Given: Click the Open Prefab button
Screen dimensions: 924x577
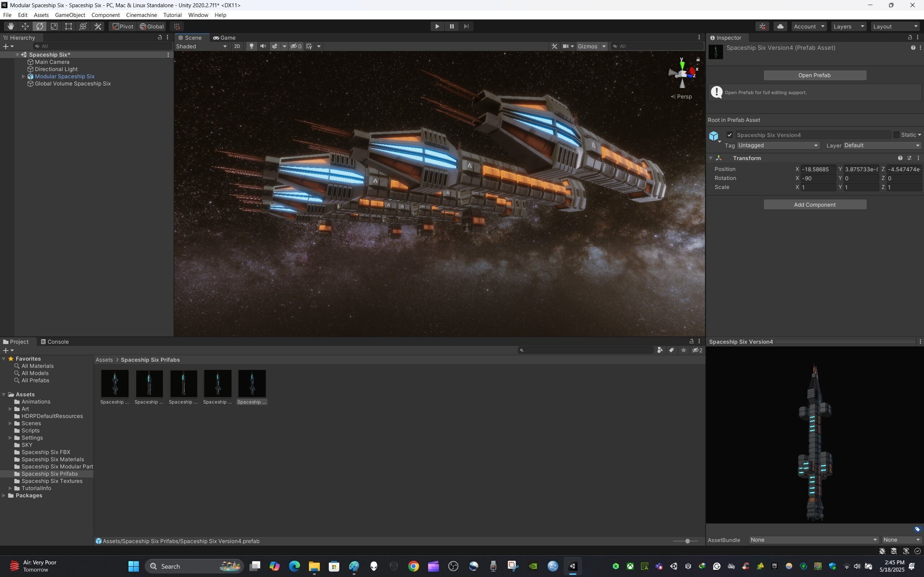Looking at the screenshot, I should tap(814, 75).
